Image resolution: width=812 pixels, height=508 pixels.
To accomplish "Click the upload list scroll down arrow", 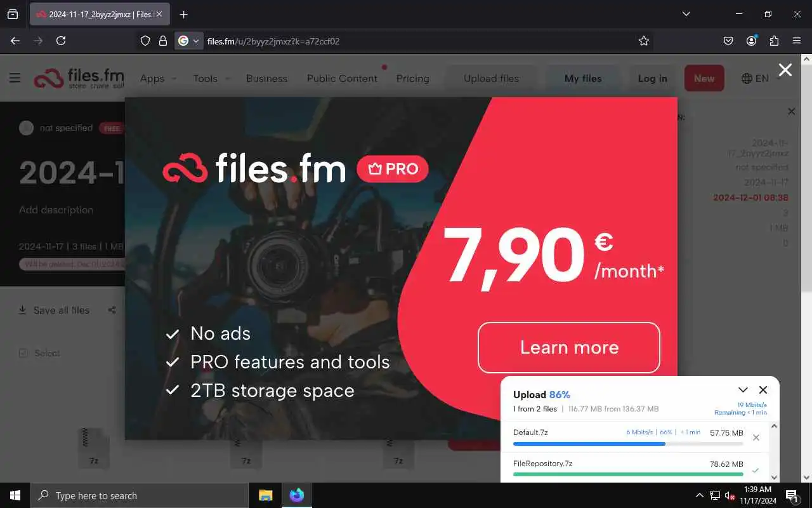I will pyautogui.click(x=774, y=477).
